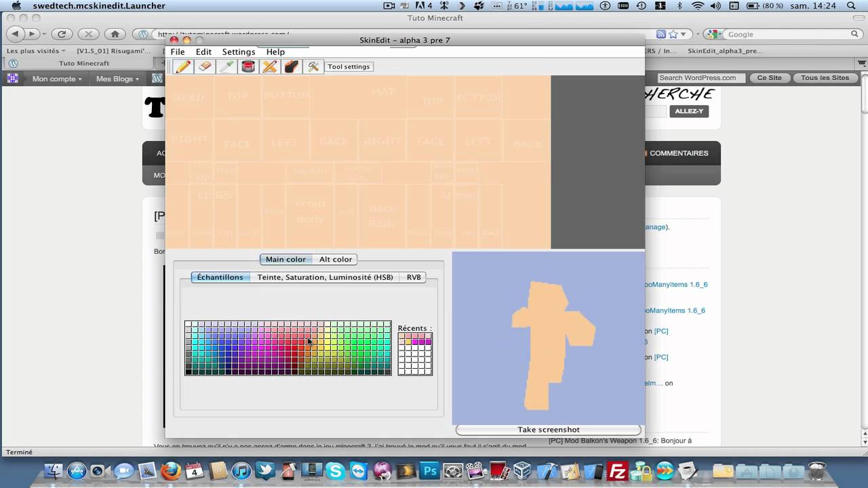Viewport: 868px width, 488px height.
Task: Click the bookmark star in Firefox URL bar
Action: 673,34
